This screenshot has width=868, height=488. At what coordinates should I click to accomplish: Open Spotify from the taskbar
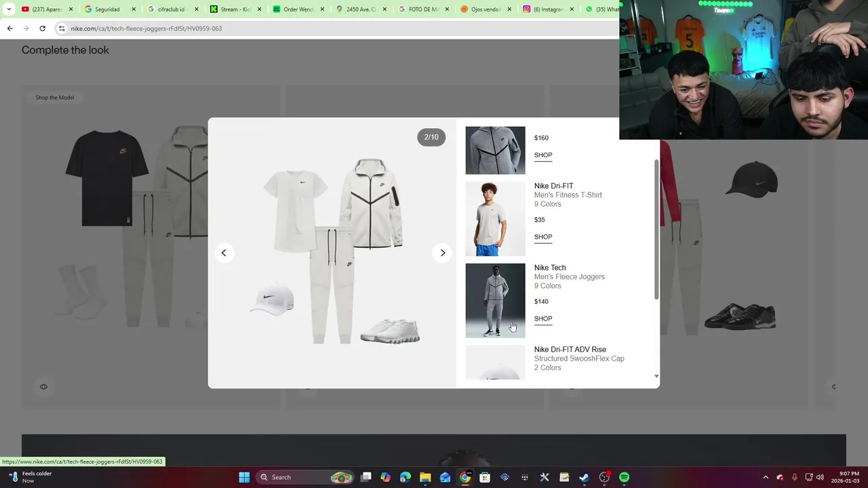pos(624,477)
